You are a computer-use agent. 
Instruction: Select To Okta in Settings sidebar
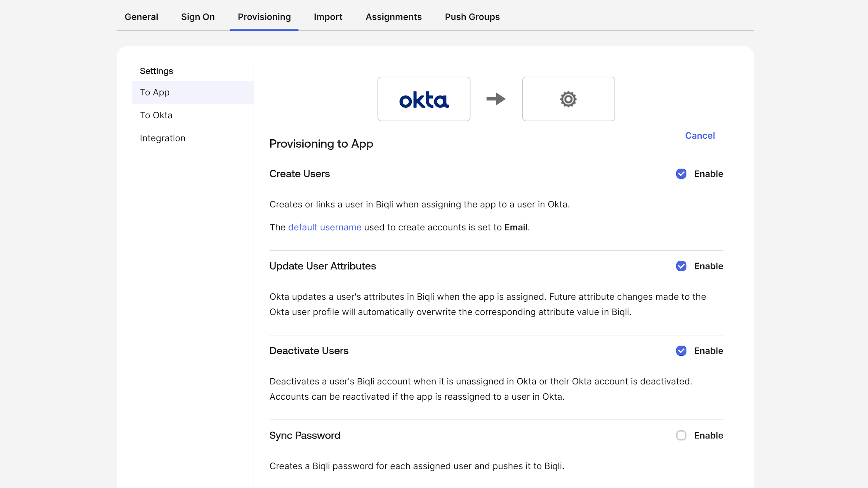coord(193,115)
